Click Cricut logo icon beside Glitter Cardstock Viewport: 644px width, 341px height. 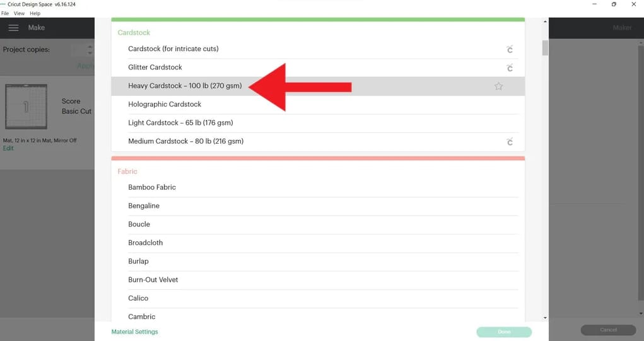pos(509,68)
